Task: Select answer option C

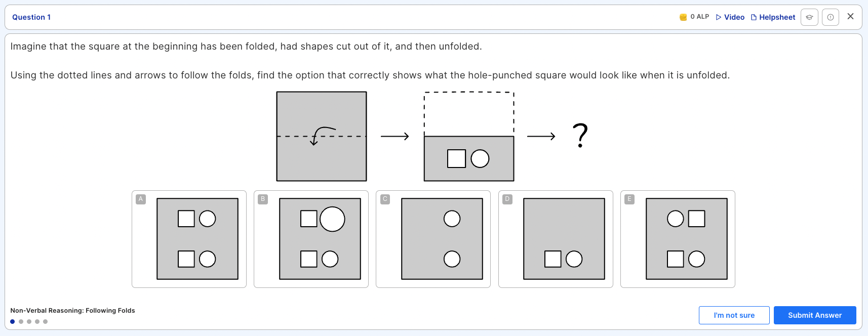Action: 433,239
